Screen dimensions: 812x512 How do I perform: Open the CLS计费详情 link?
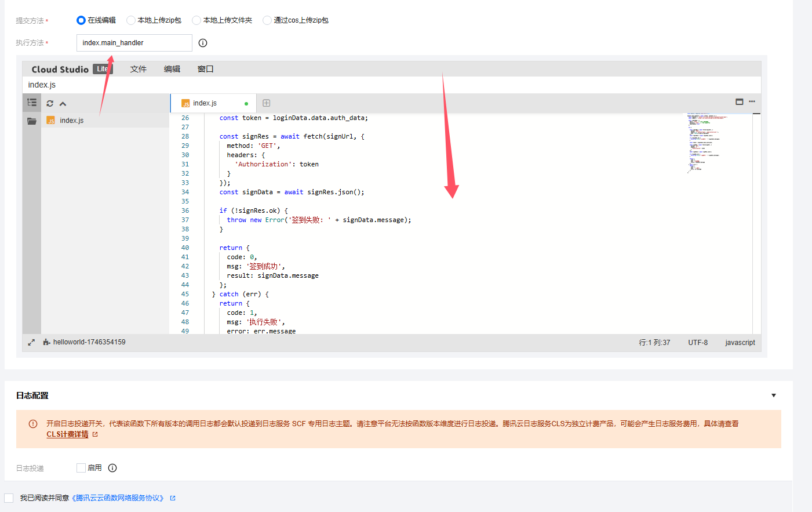point(68,434)
